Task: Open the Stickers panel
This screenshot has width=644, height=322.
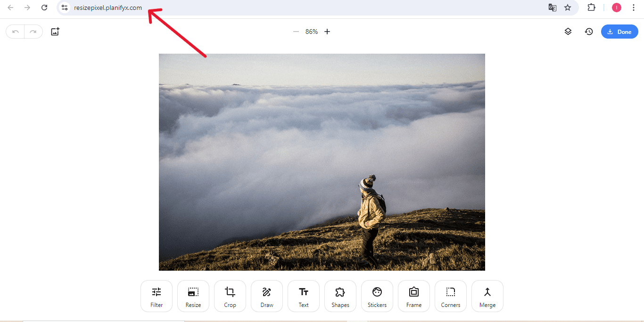Action: [x=377, y=296]
